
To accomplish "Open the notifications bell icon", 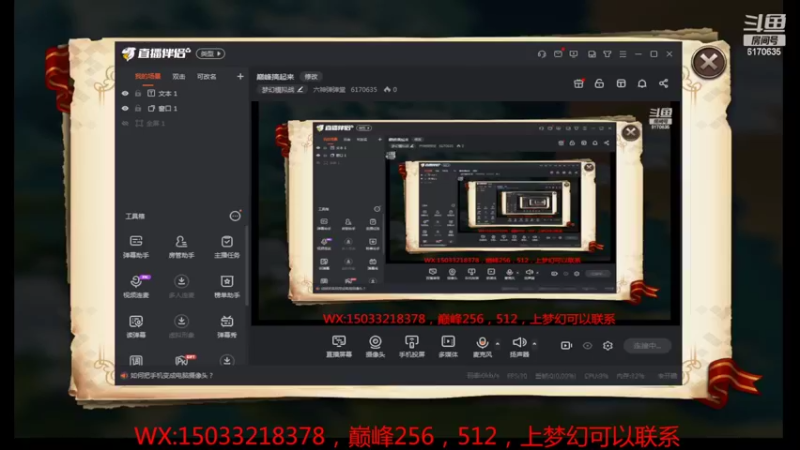I will 642,83.
